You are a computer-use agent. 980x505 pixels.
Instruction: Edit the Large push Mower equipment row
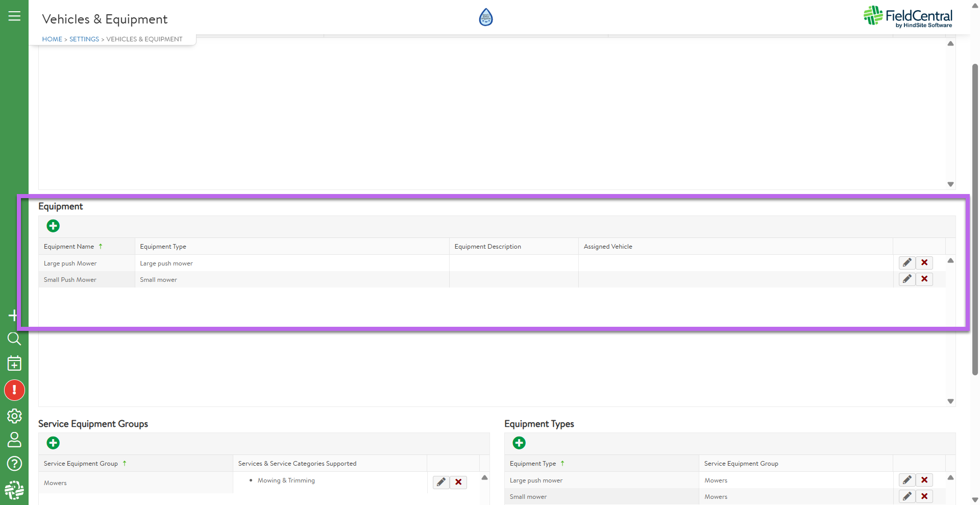(x=906, y=262)
